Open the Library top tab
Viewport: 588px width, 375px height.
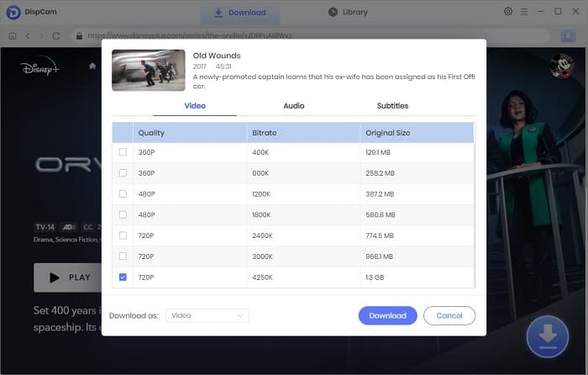tap(348, 12)
